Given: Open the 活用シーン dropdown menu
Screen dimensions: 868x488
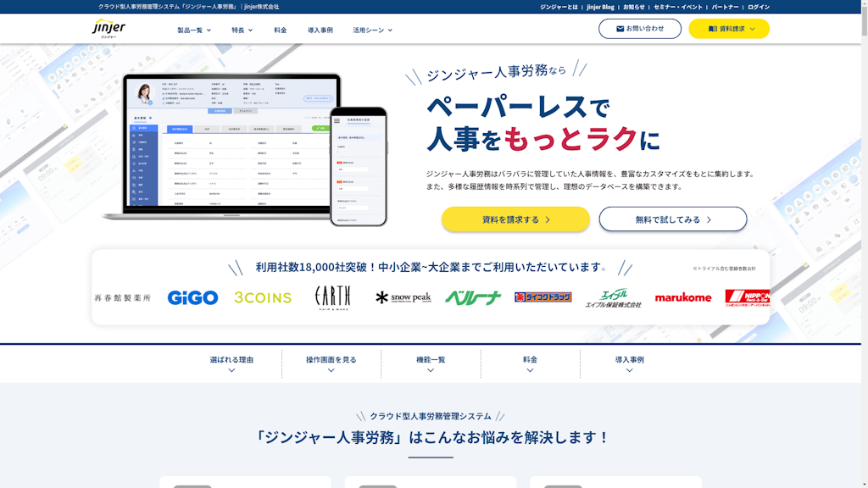Looking at the screenshot, I should (372, 30).
